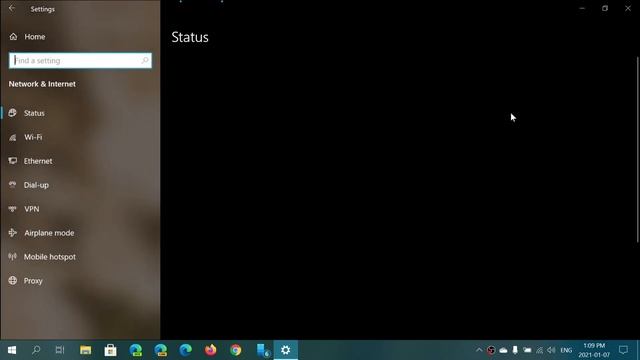Open the blue Microsoft Edge taskbar icon
Screen dimensions: 640x360
(185, 350)
